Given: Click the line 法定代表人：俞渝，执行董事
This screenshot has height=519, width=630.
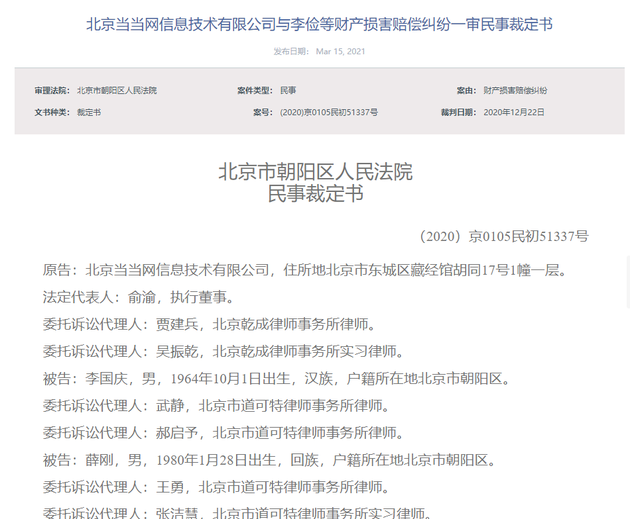Looking at the screenshot, I should pos(139,297).
